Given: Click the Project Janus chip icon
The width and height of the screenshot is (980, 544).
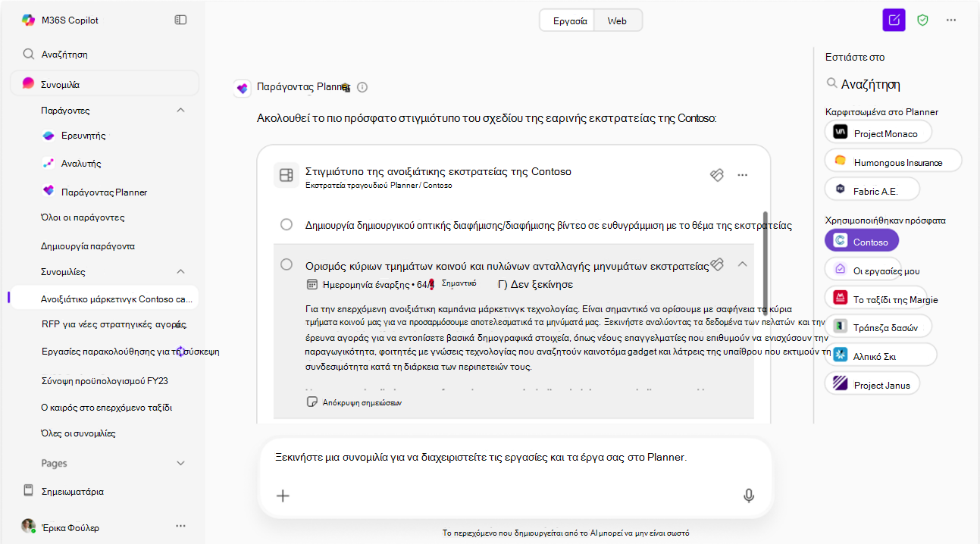Looking at the screenshot, I should 840,384.
